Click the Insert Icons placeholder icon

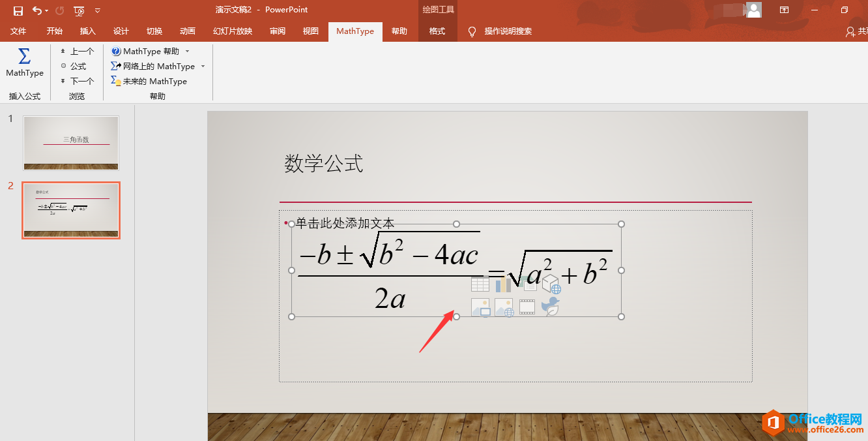click(549, 307)
